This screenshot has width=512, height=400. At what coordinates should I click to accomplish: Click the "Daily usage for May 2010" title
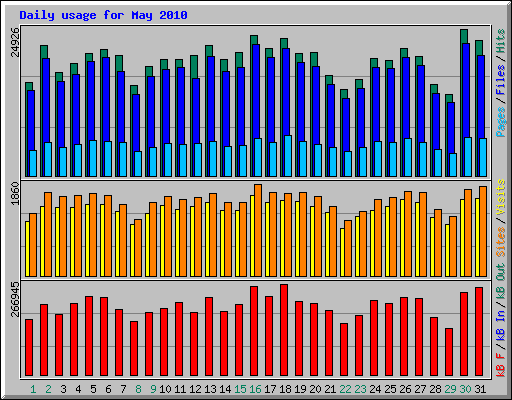tap(103, 15)
